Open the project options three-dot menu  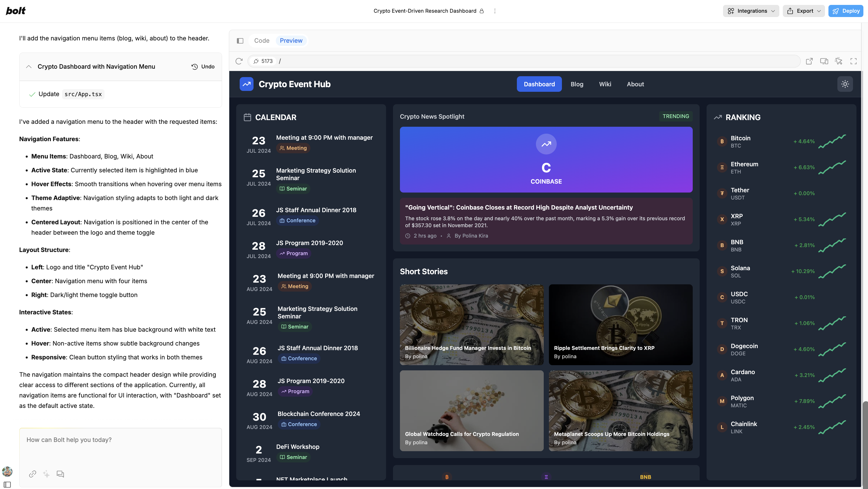coord(495,11)
